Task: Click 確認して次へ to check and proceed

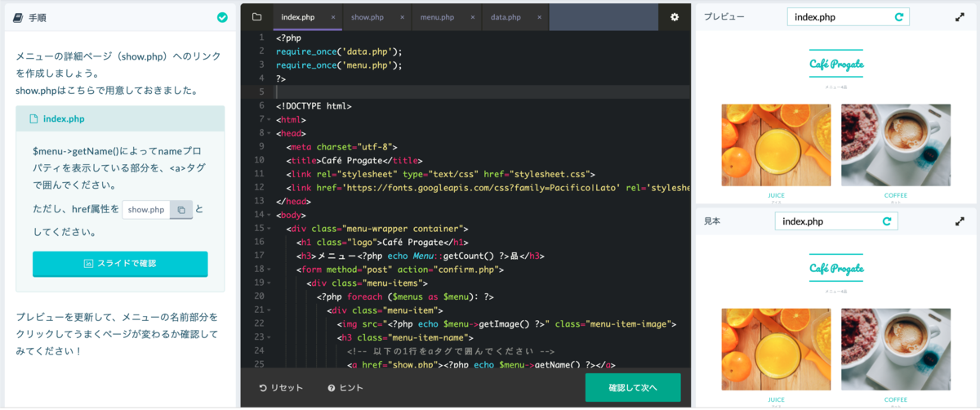Action: 633,387
